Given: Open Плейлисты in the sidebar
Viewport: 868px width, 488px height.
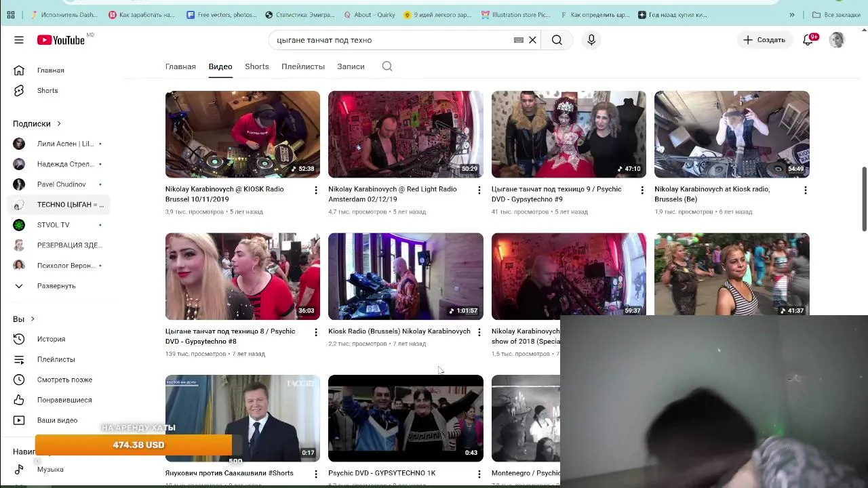Looking at the screenshot, I should click(x=54, y=359).
